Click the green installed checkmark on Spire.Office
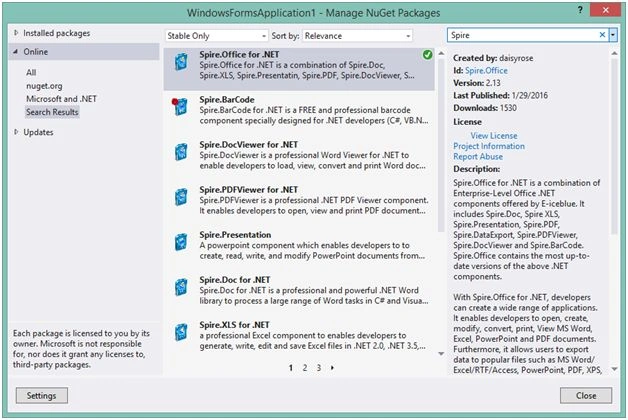628x420 pixels. pos(428,54)
